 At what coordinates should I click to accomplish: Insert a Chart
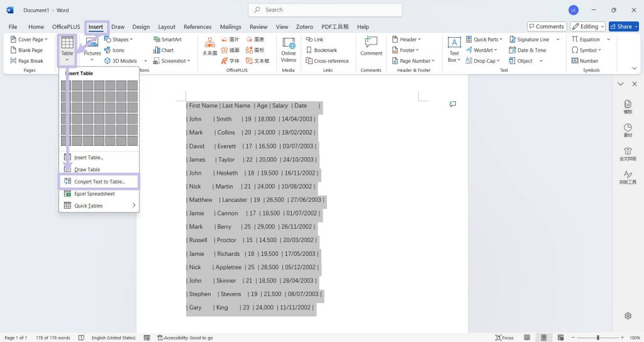pos(164,50)
